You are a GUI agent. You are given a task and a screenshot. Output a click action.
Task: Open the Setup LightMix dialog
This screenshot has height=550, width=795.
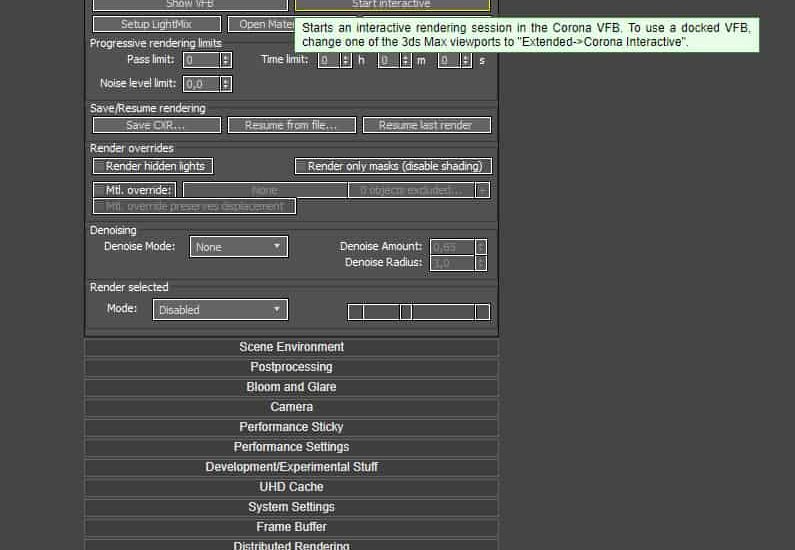(x=155, y=24)
